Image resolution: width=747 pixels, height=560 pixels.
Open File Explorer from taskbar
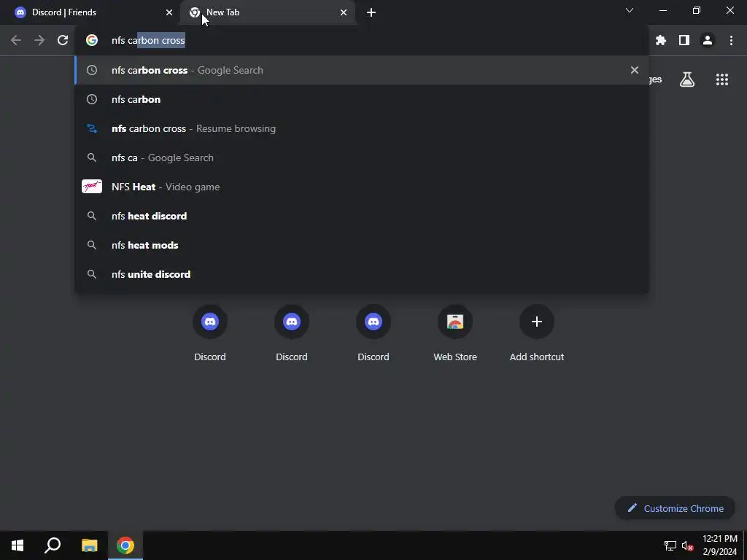click(x=89, y=545)
